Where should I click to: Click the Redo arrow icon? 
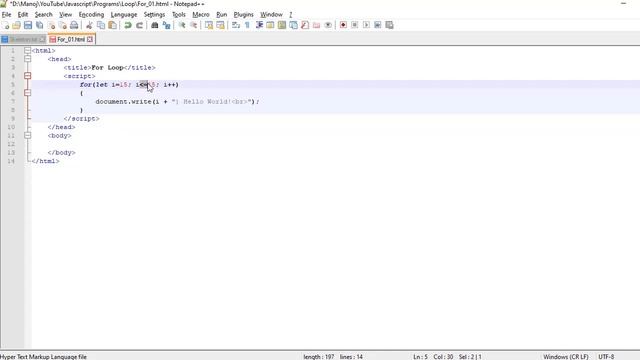point(139,25)
